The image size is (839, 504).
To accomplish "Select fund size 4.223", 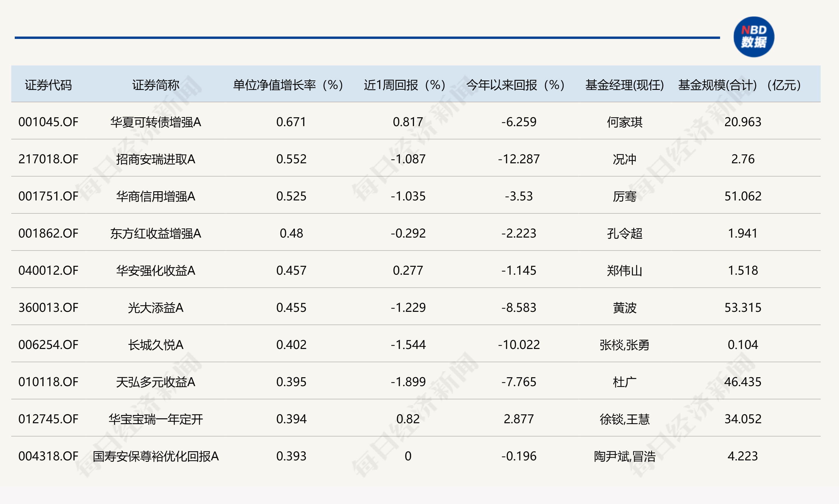I will pos(743,456).
